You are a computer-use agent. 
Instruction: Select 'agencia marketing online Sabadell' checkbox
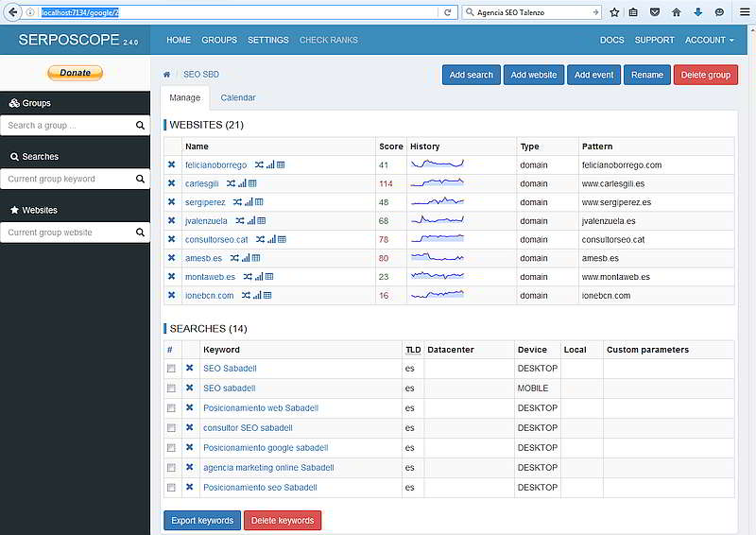tap(171, 468)
